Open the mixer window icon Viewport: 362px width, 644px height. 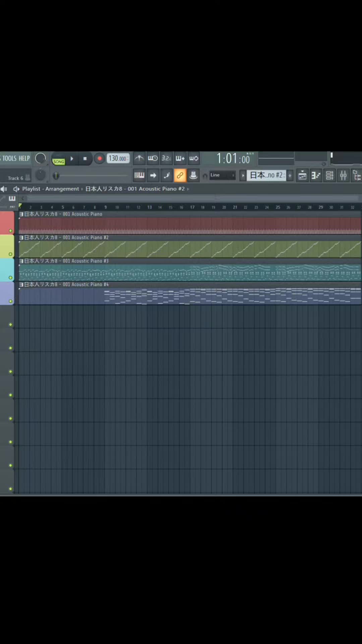coord(343,175)
